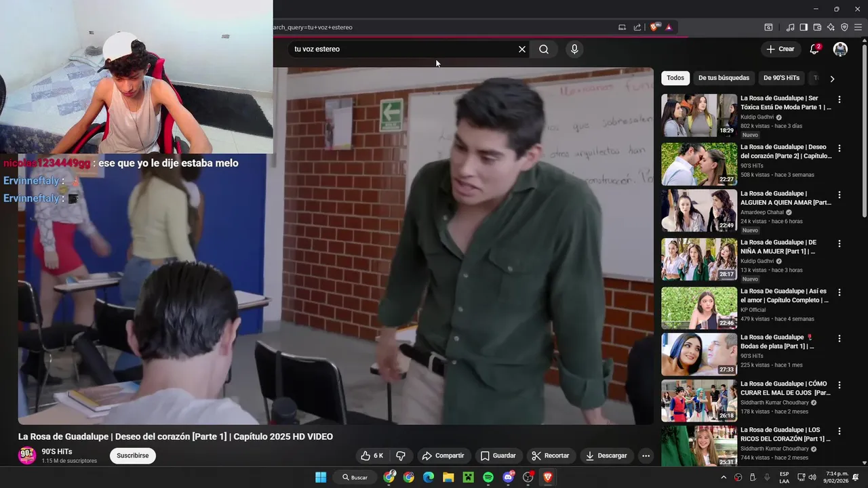868x488 pixels.
Task: Clear the YouTube search box with the X
Action: (522, 49)
